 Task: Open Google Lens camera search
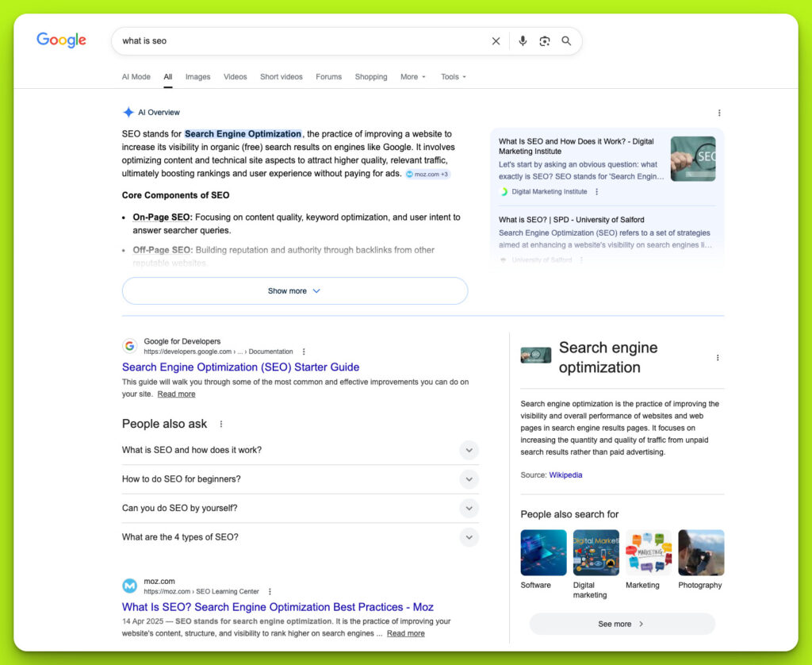point(546,40)
